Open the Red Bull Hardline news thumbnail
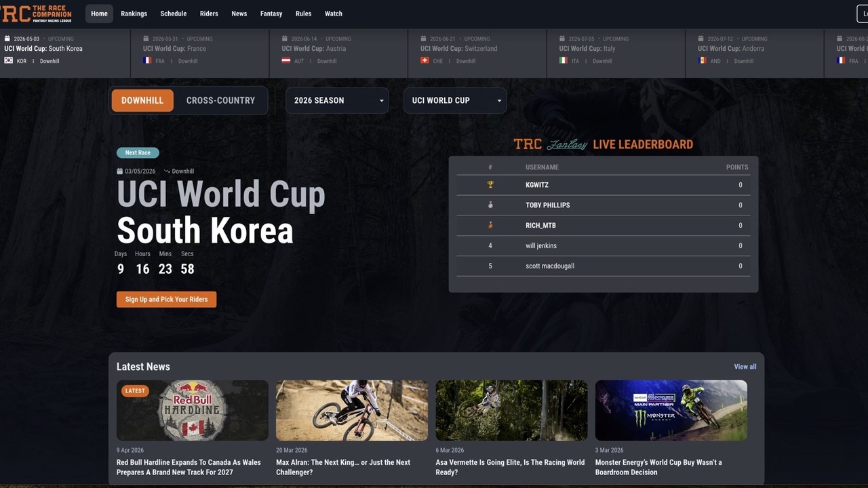The width and height of the screenshot is (868, 488). coord(193,411)
